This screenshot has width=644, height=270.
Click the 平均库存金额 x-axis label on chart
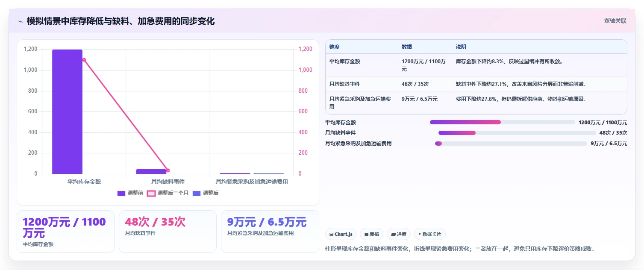tap(84, 182)
